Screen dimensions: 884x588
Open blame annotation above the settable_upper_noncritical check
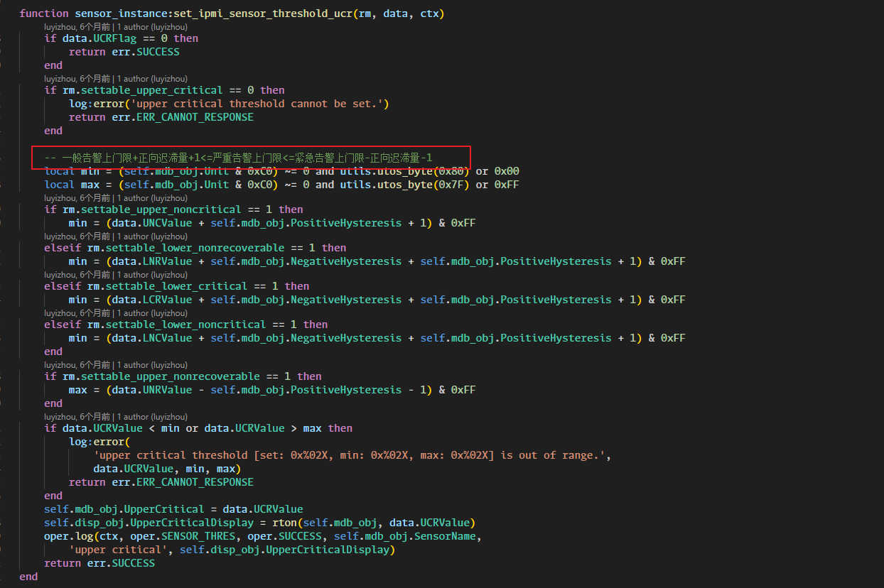coord(115,197)
